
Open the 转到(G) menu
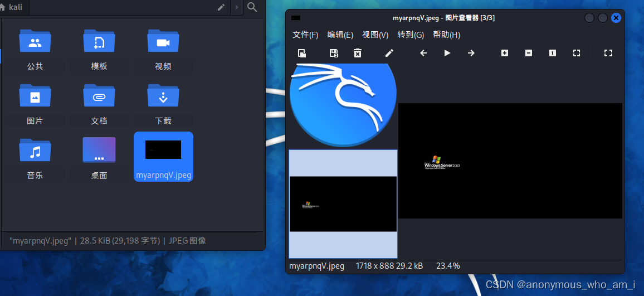[411, 35]
